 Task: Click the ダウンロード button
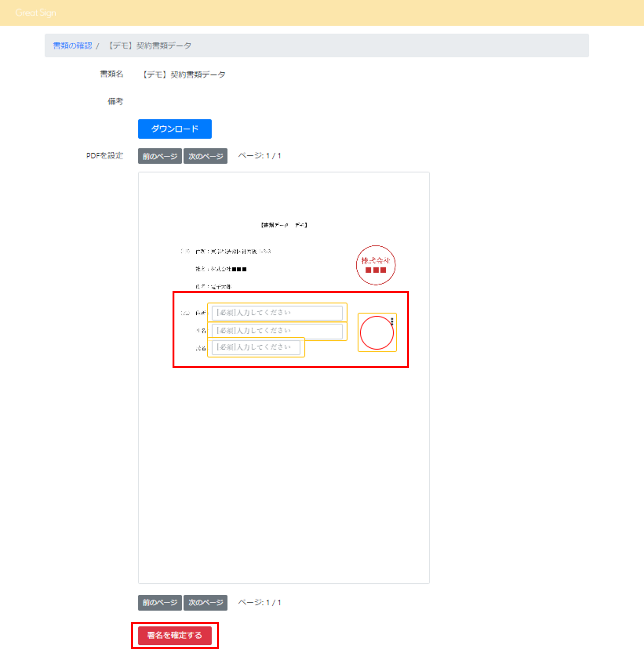174,129
